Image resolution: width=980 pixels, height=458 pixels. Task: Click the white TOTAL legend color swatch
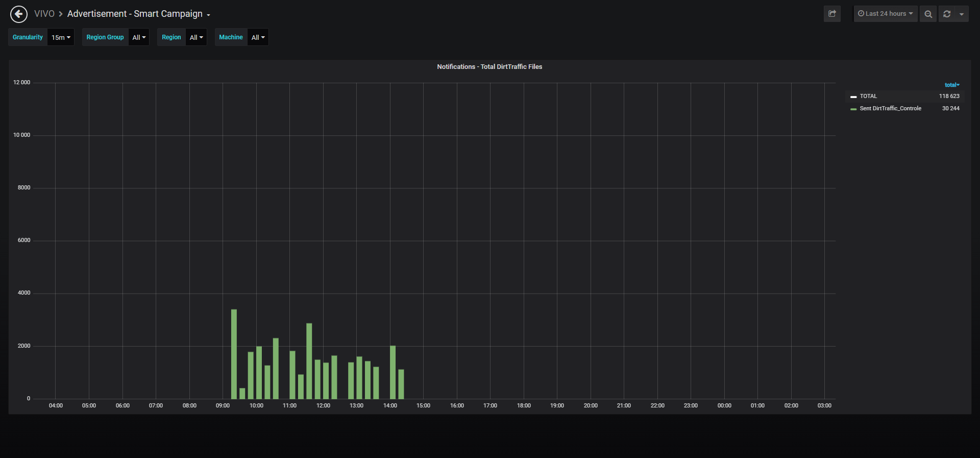(x=853, y=97)
